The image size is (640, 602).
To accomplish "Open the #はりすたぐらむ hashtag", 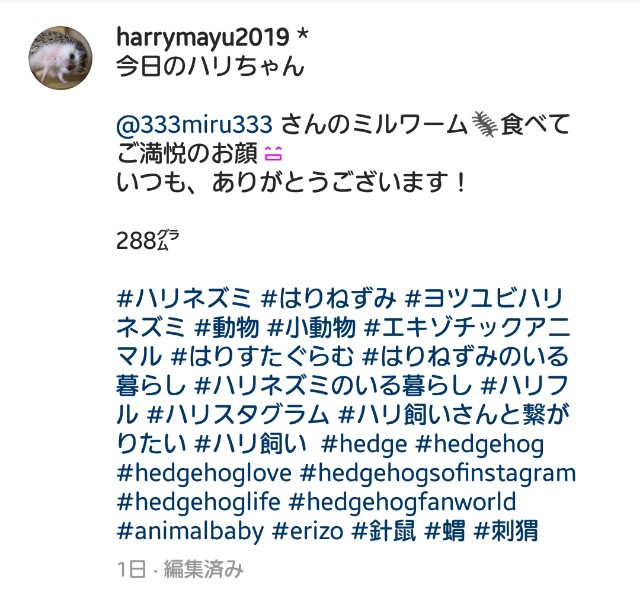I will click(262, 357).
